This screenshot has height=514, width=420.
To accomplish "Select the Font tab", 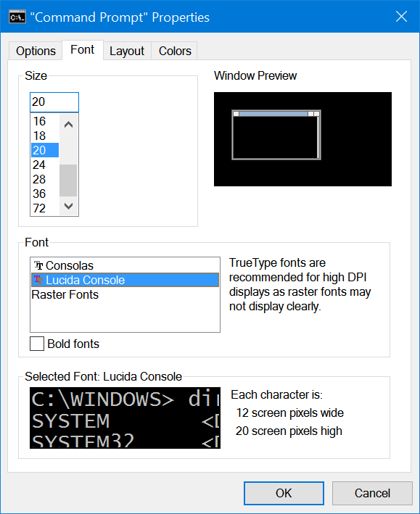I will [x=83, y=50].
